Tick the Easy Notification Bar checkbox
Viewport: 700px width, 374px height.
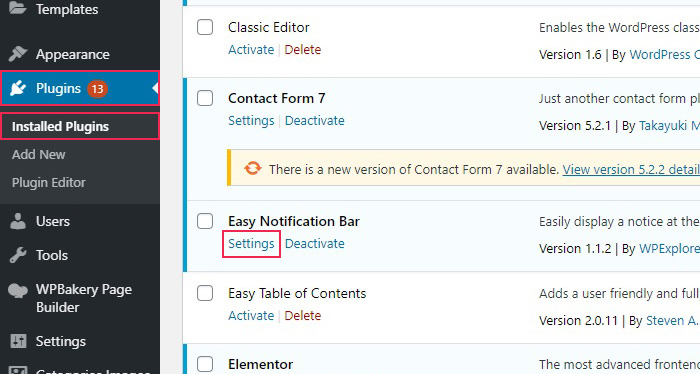tap(205, 221)
